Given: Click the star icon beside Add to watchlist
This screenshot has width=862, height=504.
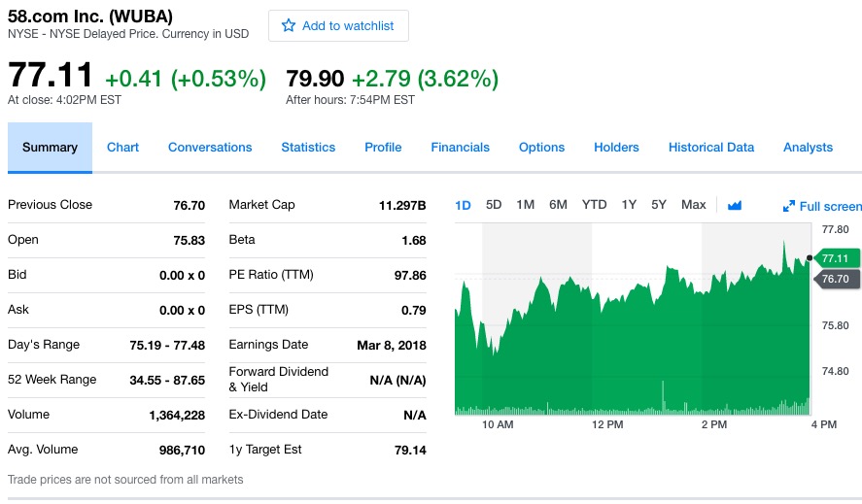Looking at the screenshot, I should 289,25.
